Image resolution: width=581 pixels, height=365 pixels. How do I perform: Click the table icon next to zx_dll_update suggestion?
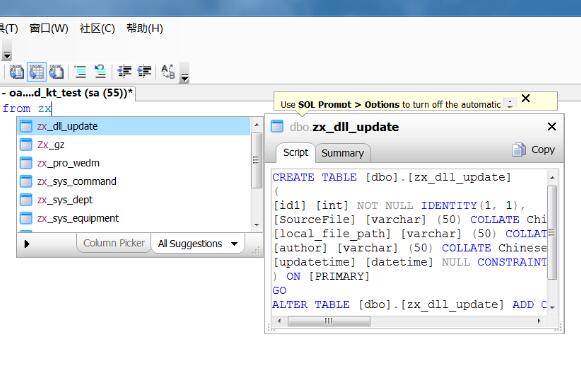26,126
